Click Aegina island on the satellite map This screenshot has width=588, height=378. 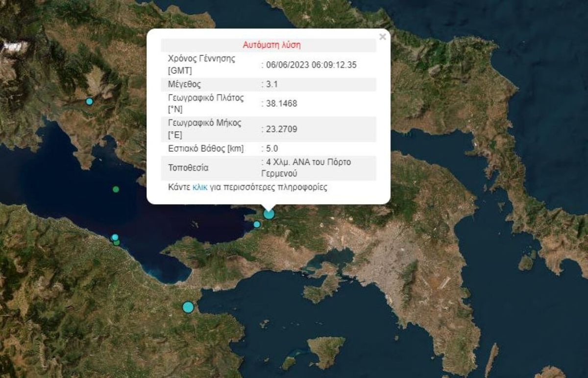327,351
